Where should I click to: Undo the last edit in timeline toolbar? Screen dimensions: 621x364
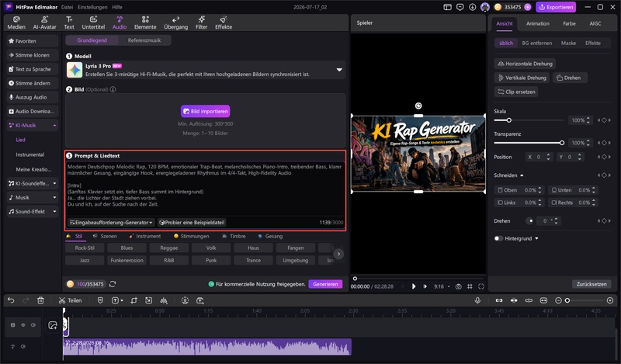[11, 300]
